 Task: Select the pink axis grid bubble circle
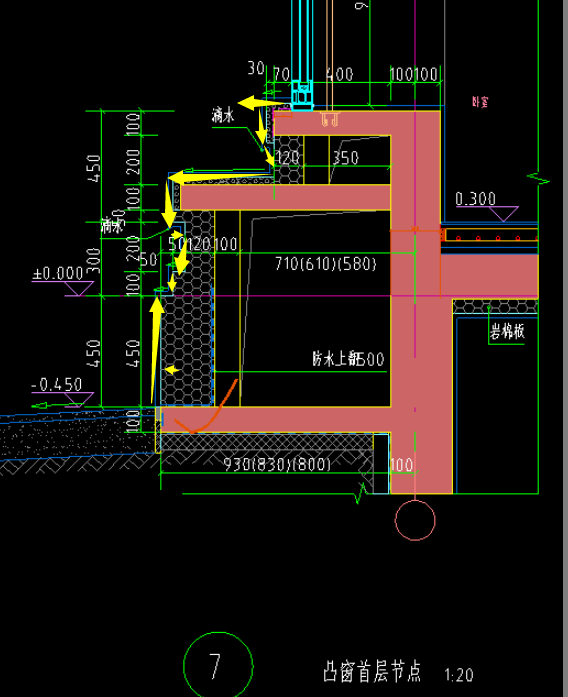coord(415,520)
